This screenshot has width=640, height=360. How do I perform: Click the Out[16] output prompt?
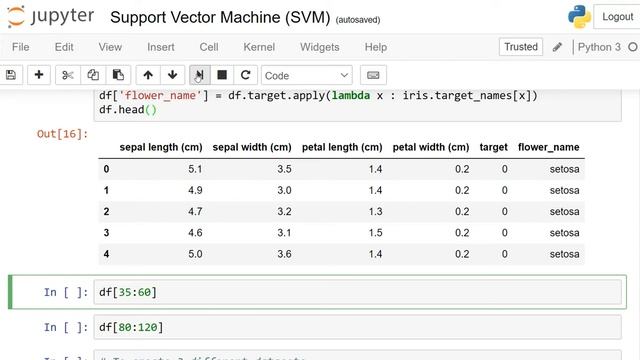pos(62,134)
